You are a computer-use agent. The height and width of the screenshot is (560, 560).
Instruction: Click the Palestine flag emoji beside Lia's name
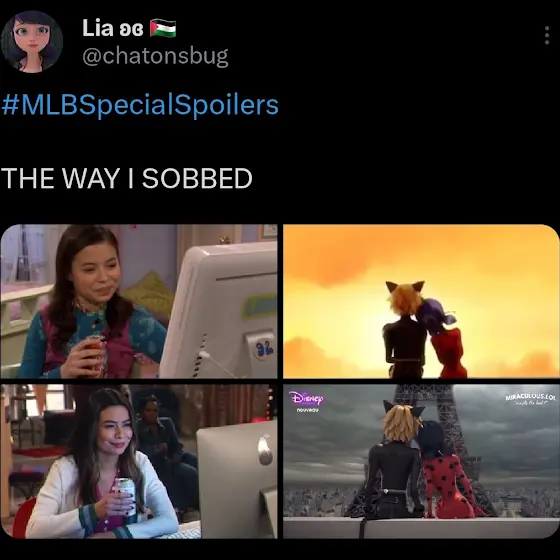163,28
